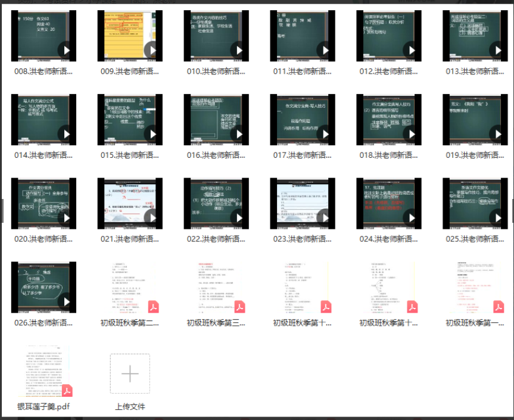Click the file name 010.洪老师新语

(x=216, y=71)
